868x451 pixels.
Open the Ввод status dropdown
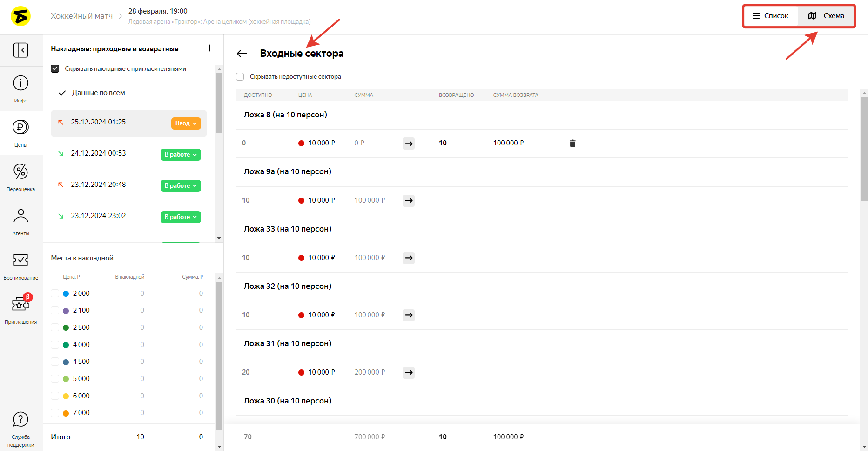pyautogui.click(x=186, y=123)
